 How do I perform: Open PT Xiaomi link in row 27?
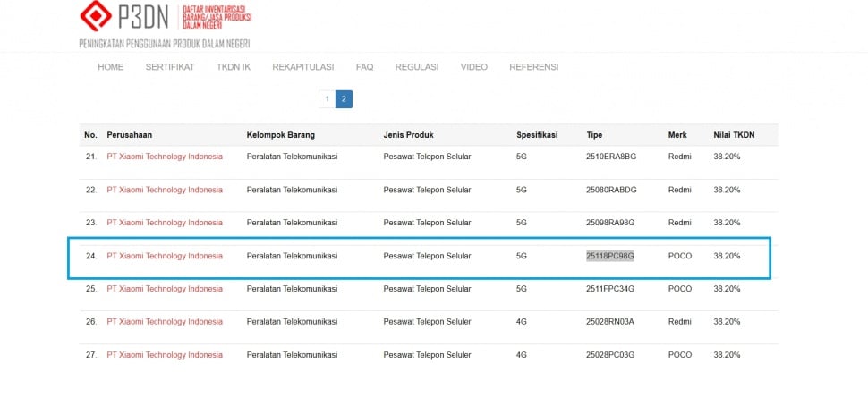click(x=165, y=355)
